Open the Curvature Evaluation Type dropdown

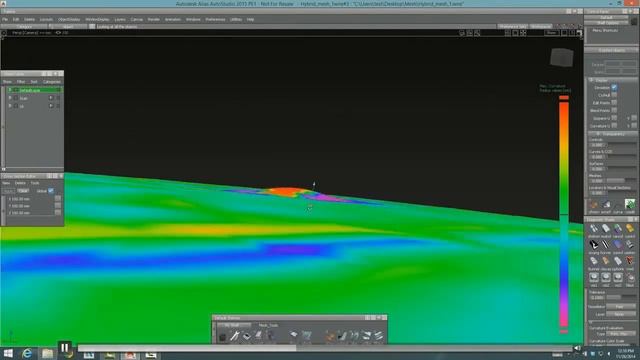click(x=620, y=334)
